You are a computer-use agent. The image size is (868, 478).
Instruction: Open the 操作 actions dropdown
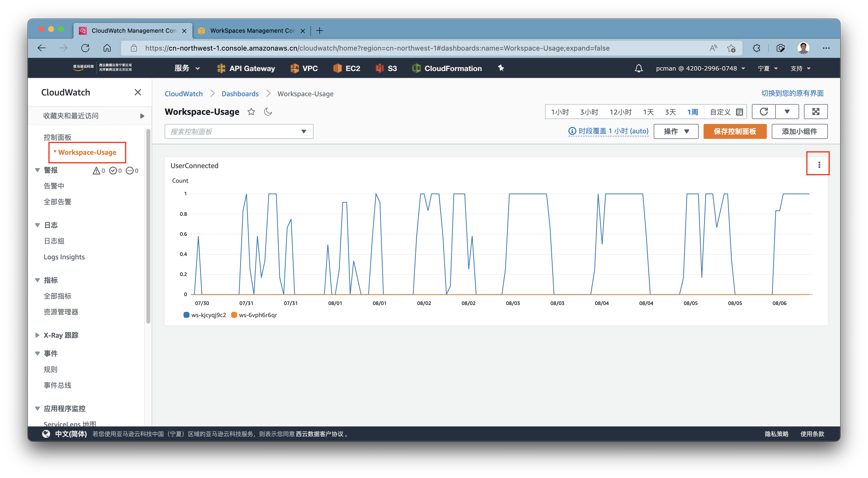click(676, 131)
